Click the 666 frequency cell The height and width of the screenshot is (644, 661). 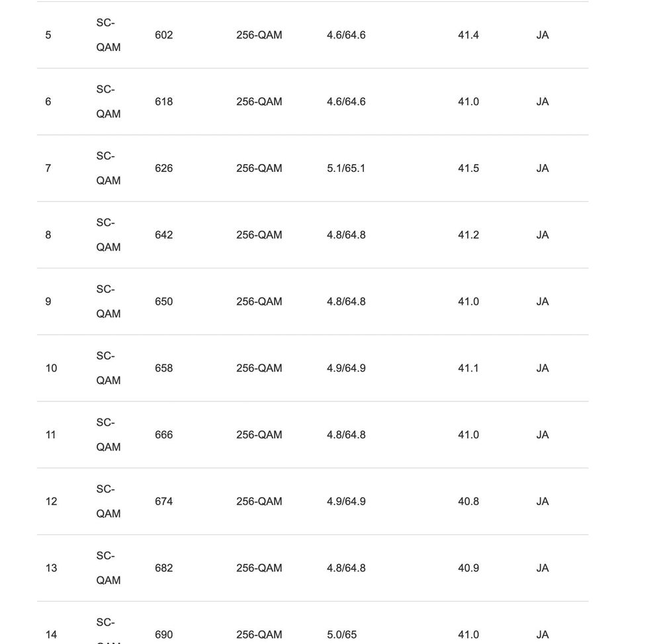(x=163, y=435)
